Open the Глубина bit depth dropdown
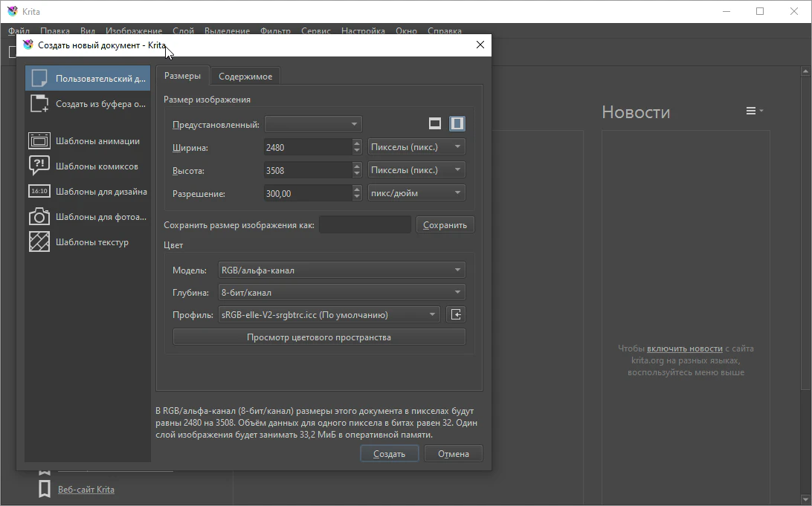 click(341, 293)
